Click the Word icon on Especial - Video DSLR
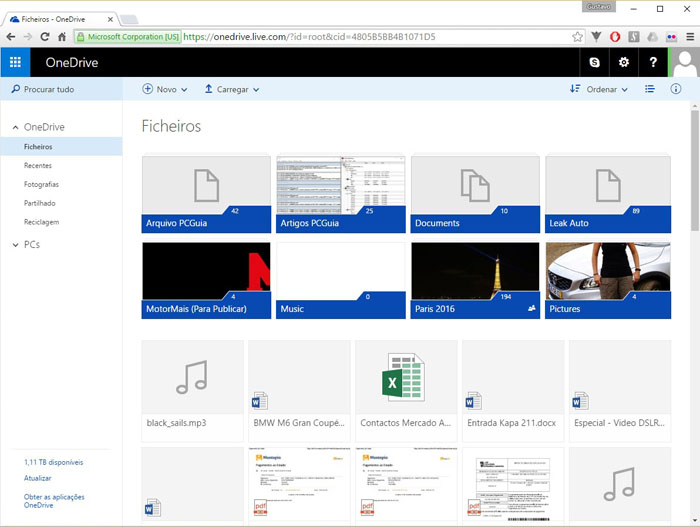 click(x=580, y=401)
